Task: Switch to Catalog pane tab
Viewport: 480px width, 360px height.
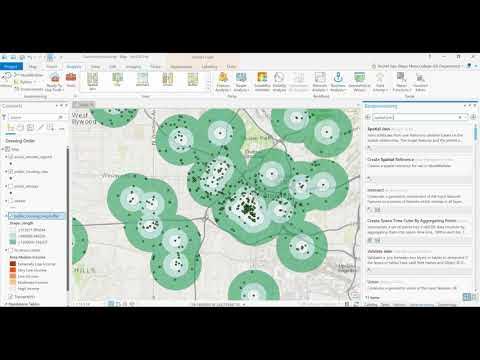Action: coord(370,305)
